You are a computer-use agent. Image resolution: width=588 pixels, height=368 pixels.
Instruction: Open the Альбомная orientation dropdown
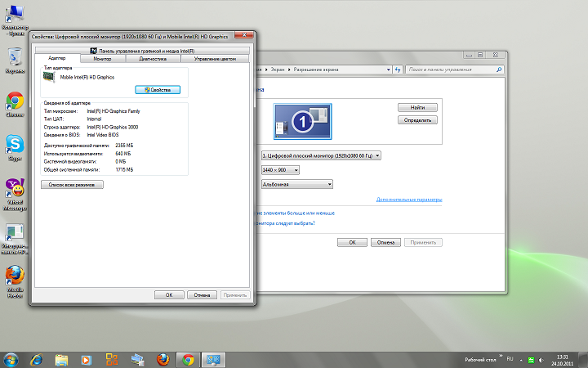[297, 184]
